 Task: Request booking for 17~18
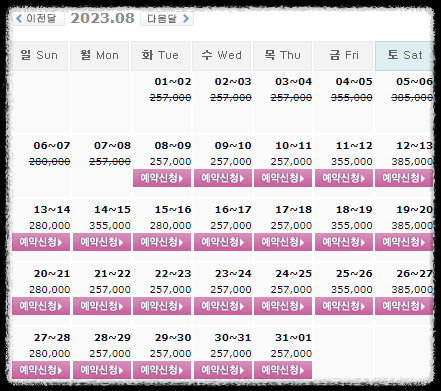click(x=283, y=242)
